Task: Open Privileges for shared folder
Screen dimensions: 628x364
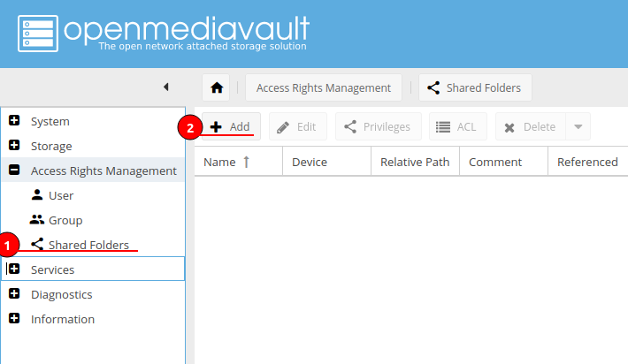Action: (378, 127)
